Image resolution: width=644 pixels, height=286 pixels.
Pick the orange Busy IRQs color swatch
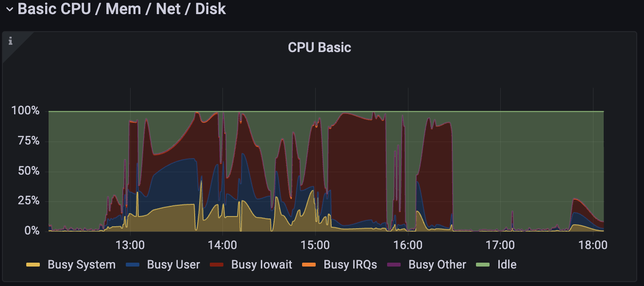click(309, 265)
